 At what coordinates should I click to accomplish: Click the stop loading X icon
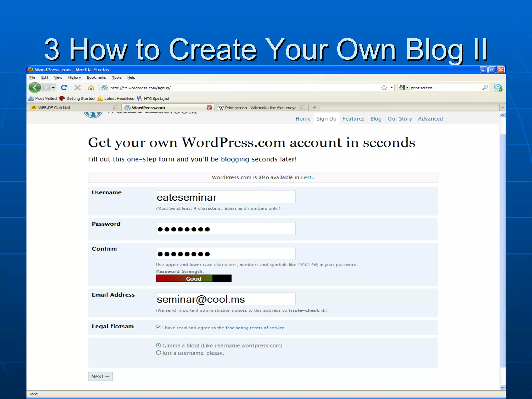[x=77, y=88]
